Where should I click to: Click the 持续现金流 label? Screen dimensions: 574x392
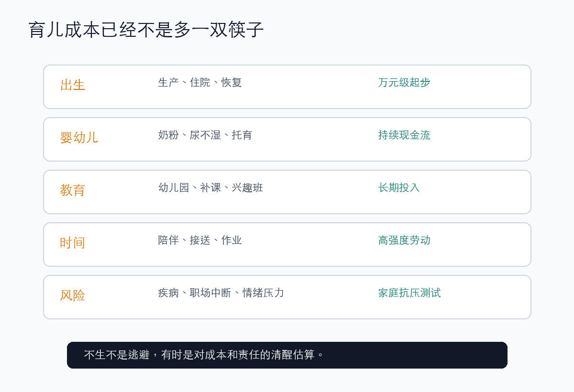coord(404,135)
